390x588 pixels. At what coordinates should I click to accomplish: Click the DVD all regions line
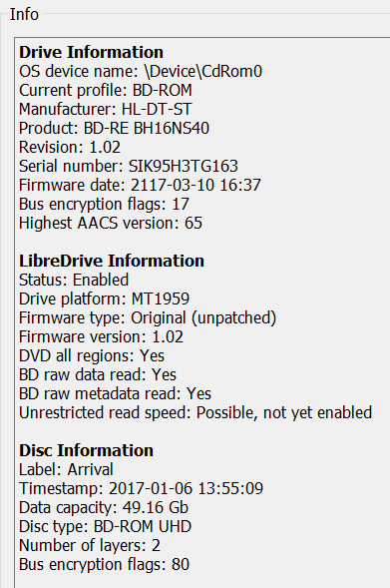[92, 355]
